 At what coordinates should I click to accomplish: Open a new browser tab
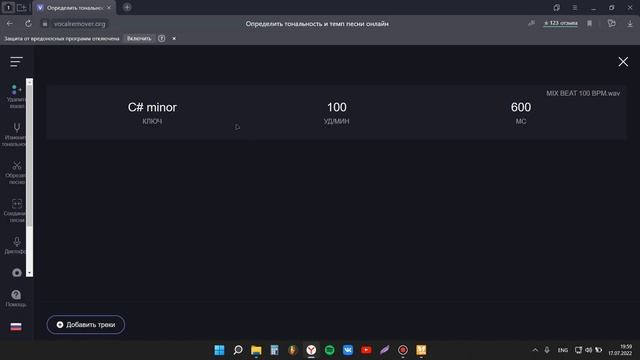[127, 7]
